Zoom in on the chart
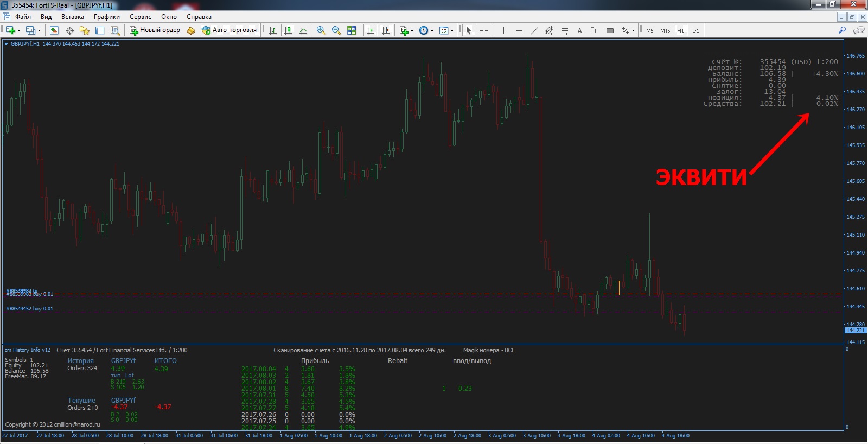The width and height of the screenshot is (868, 444). (321, 30)
